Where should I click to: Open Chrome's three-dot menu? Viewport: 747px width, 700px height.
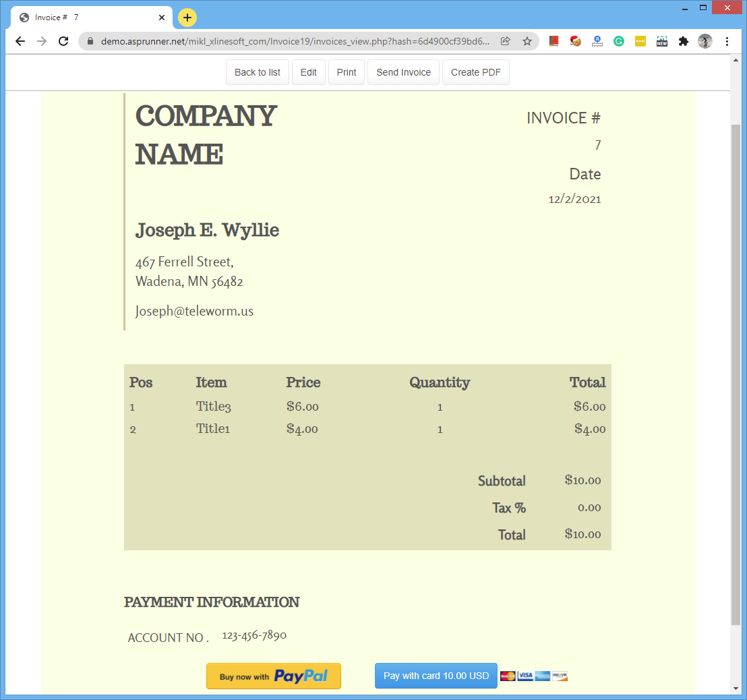coord(727,41)
